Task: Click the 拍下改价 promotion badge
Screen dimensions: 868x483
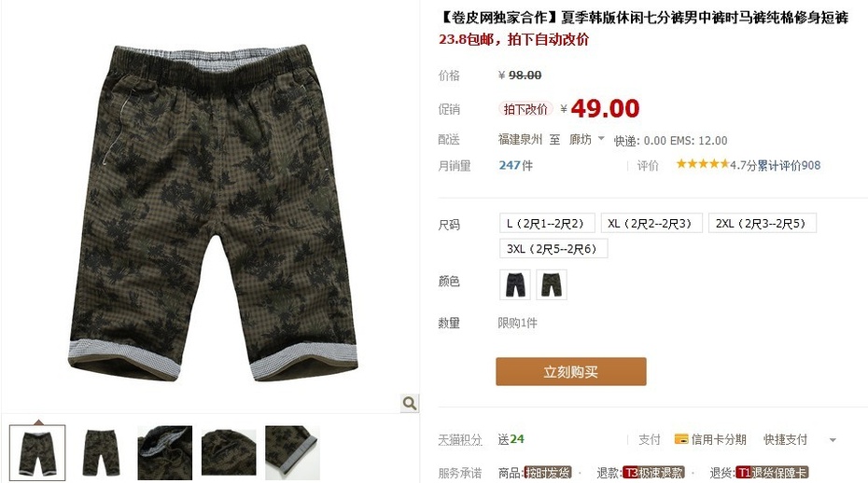Action: pyautogui.click(x=525, y=109)
